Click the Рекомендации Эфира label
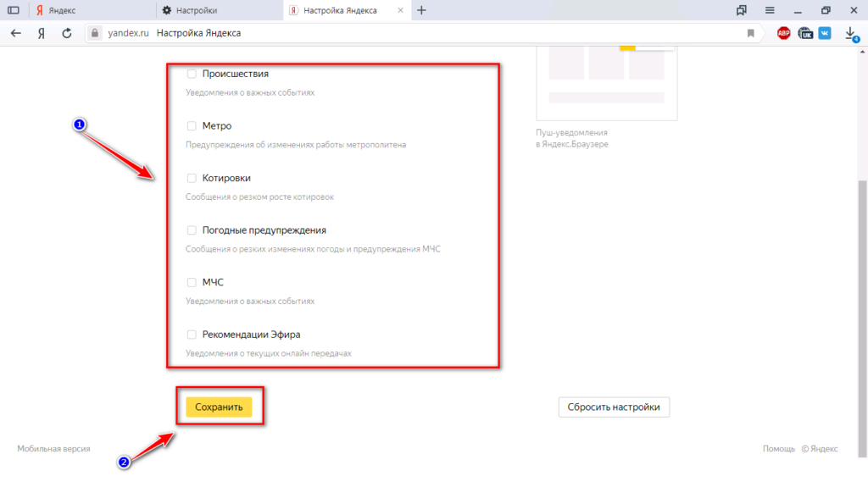Viewport: 868px width, 493px height. 251,335
